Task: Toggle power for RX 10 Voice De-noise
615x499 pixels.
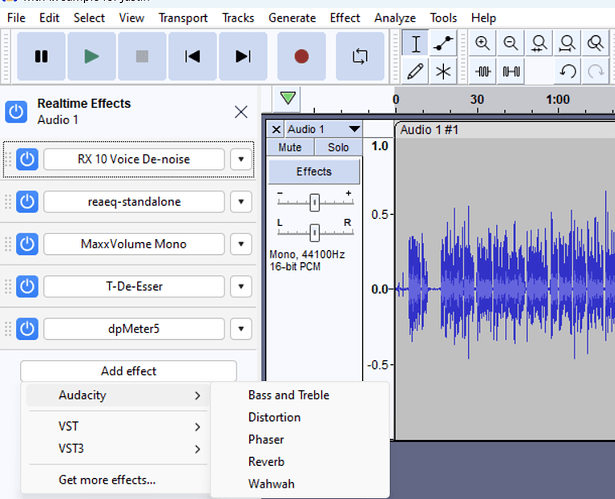Action: coord(27,159)
